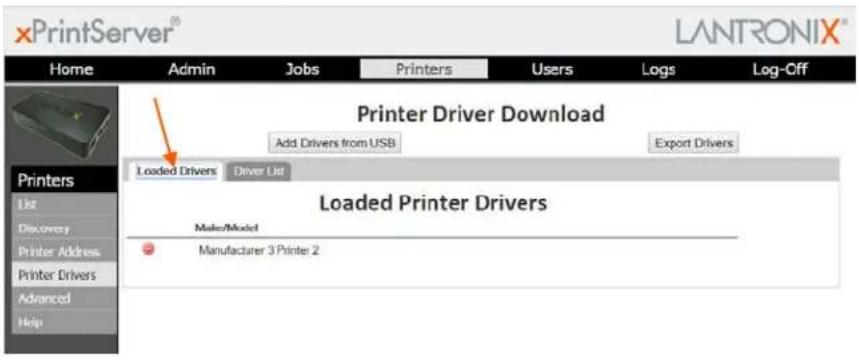Click Add Drivers from USB button
Image resolution: width=859 pixels, height=360 pixels.
335,143
